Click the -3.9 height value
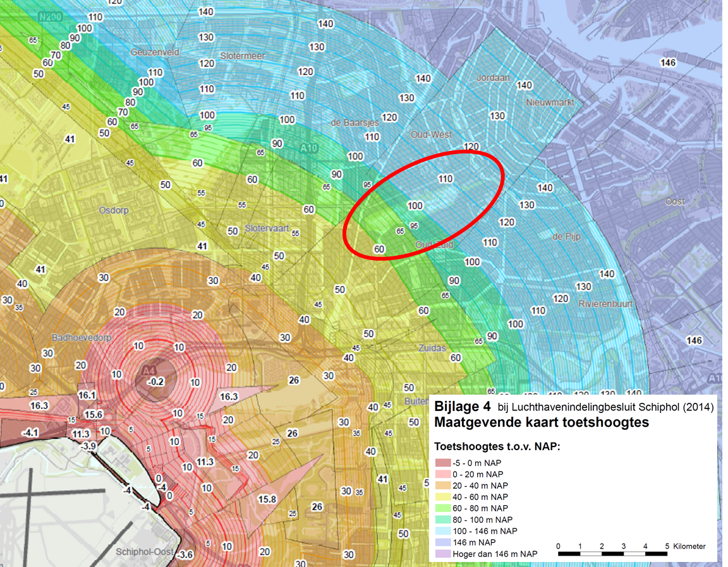 point(87,446)
